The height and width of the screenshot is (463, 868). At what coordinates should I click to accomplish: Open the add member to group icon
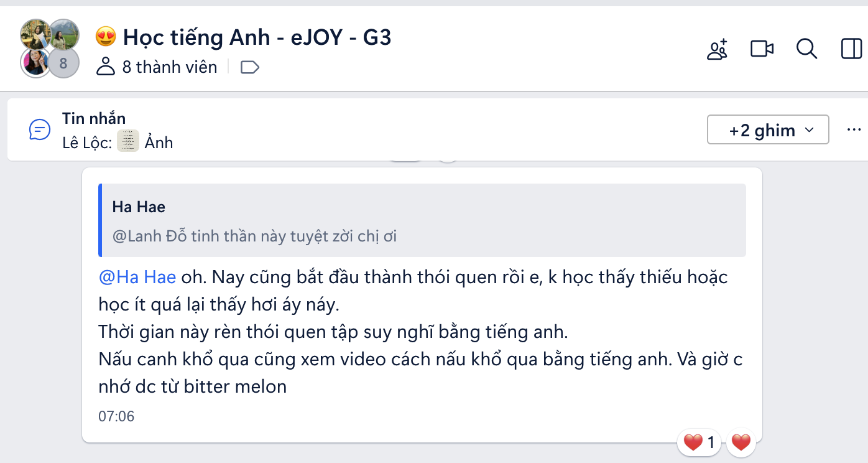click(x=717, y=49)
